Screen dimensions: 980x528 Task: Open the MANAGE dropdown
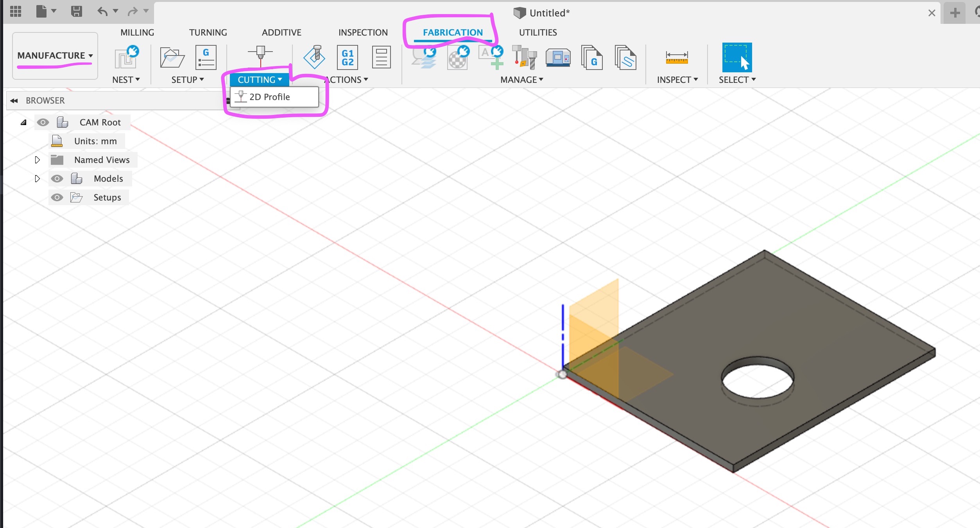point(522,80)
